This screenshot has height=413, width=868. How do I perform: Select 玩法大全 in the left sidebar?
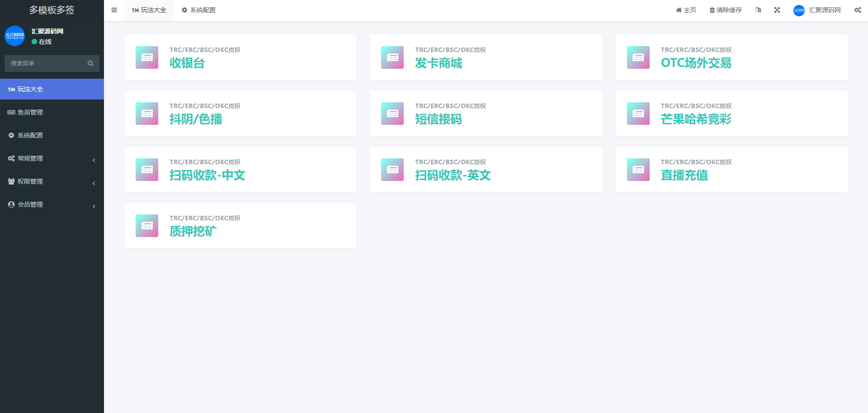click(x=52, y=89)
